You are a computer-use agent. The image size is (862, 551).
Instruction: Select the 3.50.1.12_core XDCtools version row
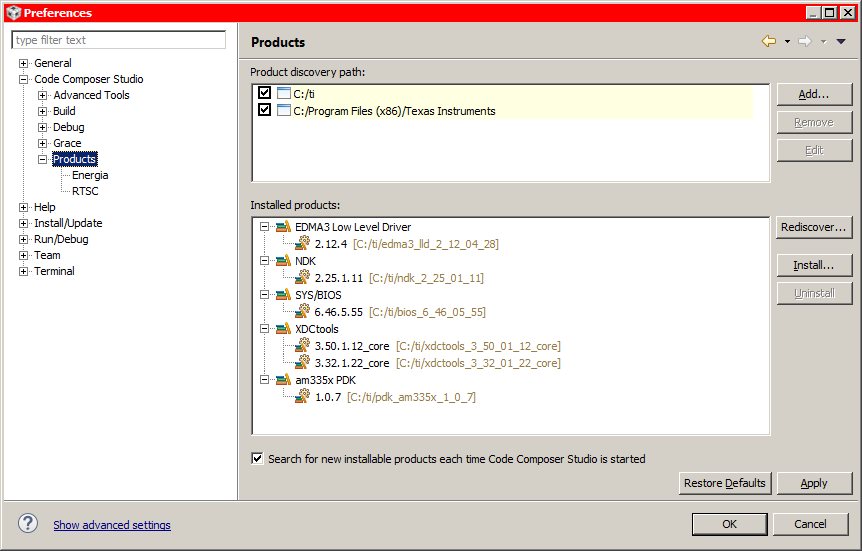click(x=438, y=346)
